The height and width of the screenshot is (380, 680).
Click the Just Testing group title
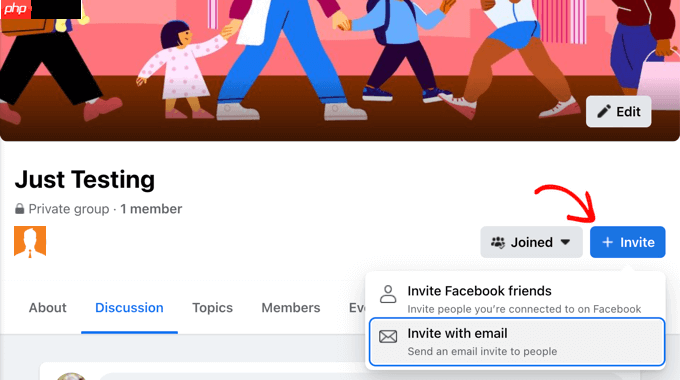pyautogui.click(x=85, y=179)
